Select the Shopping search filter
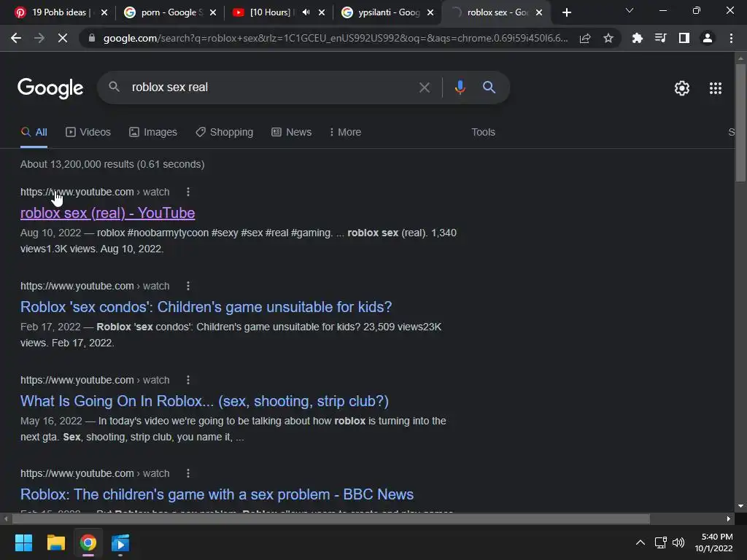Screen dimensions: 747x560 click(225, 133)
